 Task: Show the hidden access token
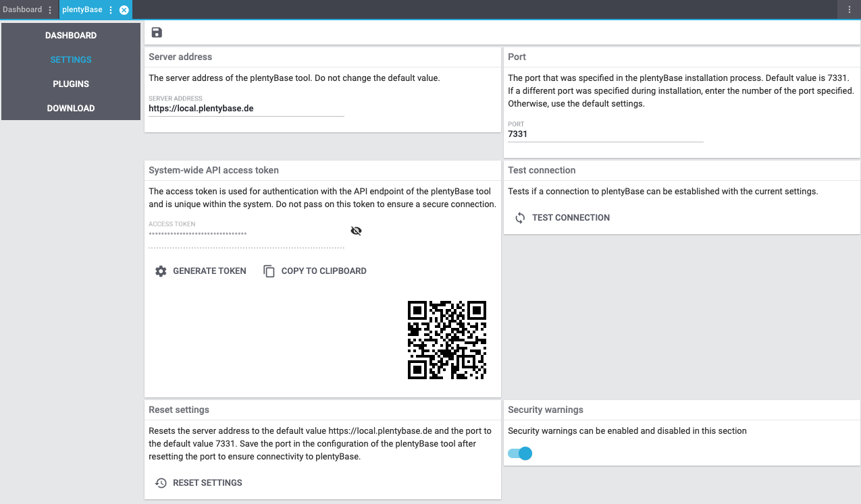point(357,231)
